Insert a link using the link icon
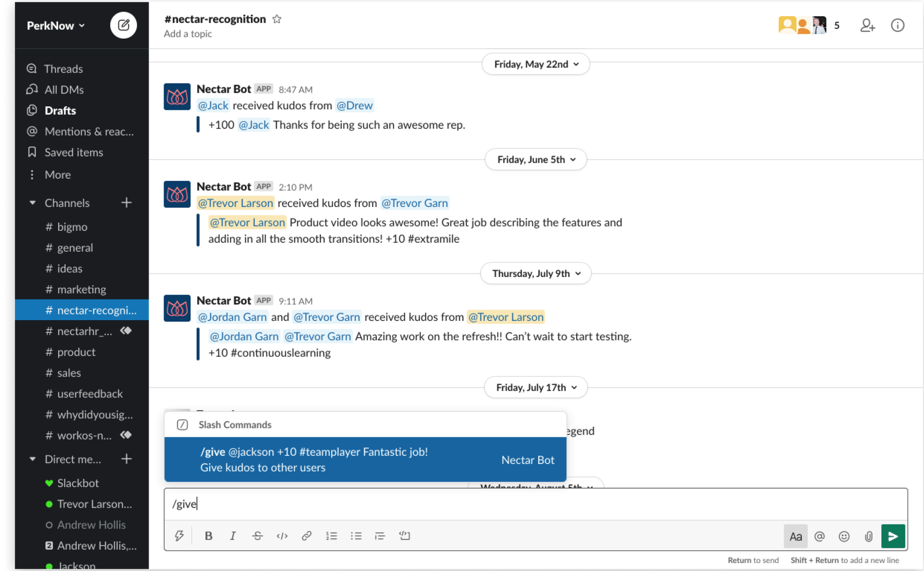This screenshot has width=924, height=571. point(306,536)
